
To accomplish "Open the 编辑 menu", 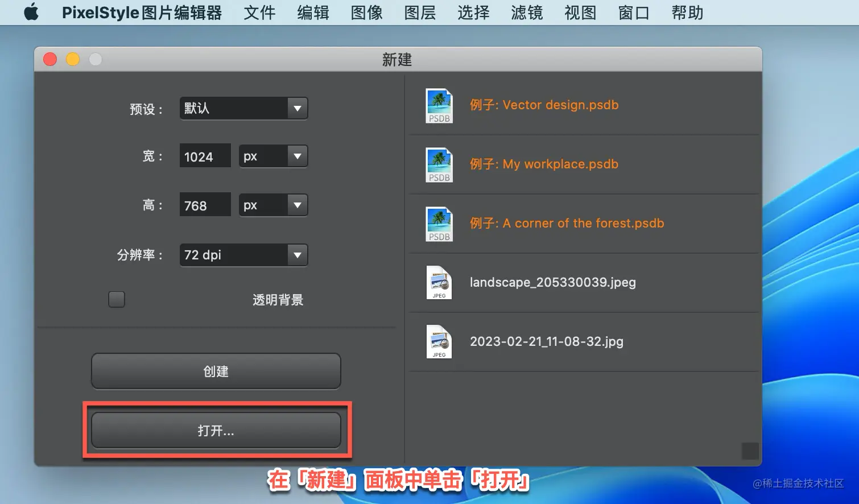I will pos(313,13).
